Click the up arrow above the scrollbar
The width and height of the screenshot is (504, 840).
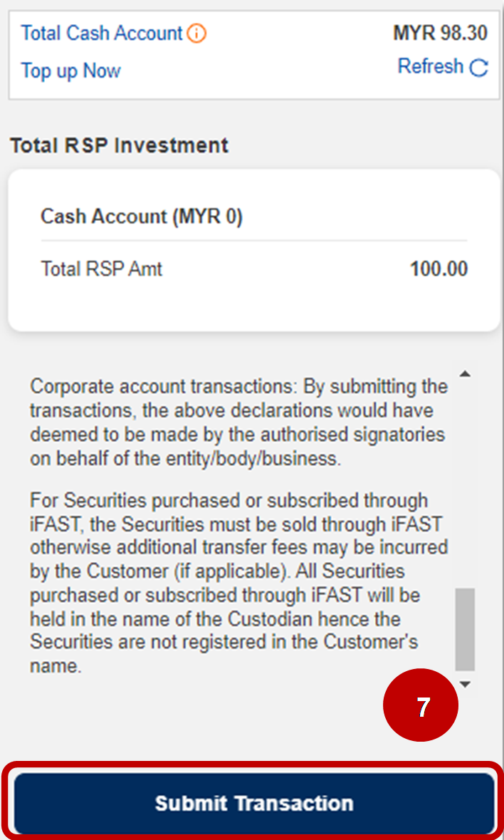click(466, 373)
